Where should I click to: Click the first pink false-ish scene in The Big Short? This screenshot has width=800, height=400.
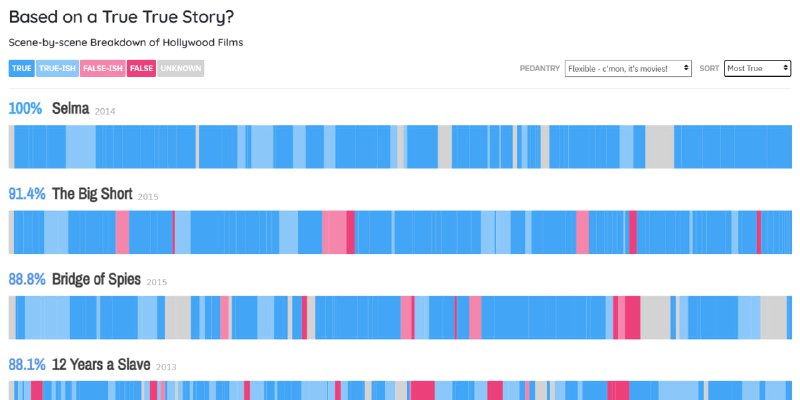pyautogui.click(x=122, y=232)
